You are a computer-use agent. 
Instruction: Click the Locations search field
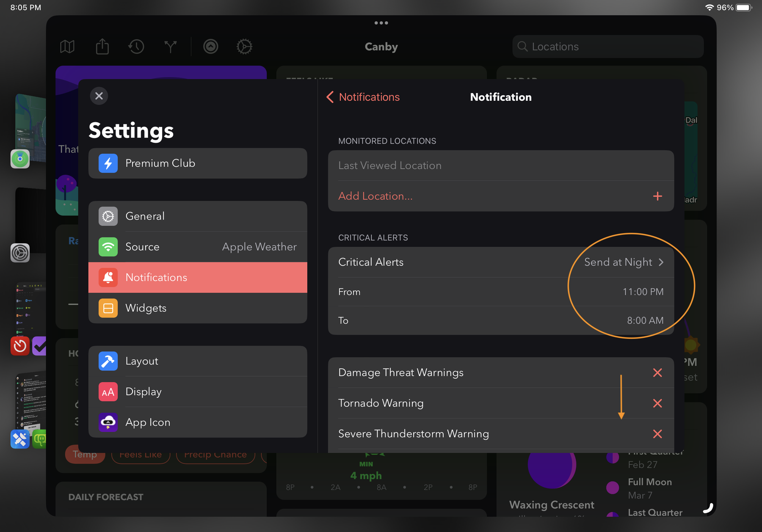[607, 47]
